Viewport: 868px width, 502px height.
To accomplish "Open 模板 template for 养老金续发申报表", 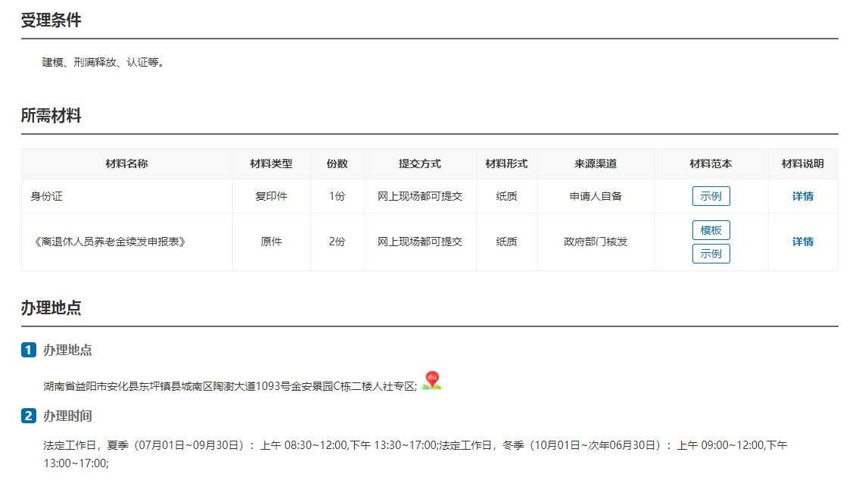I will (x=711, y=230).
